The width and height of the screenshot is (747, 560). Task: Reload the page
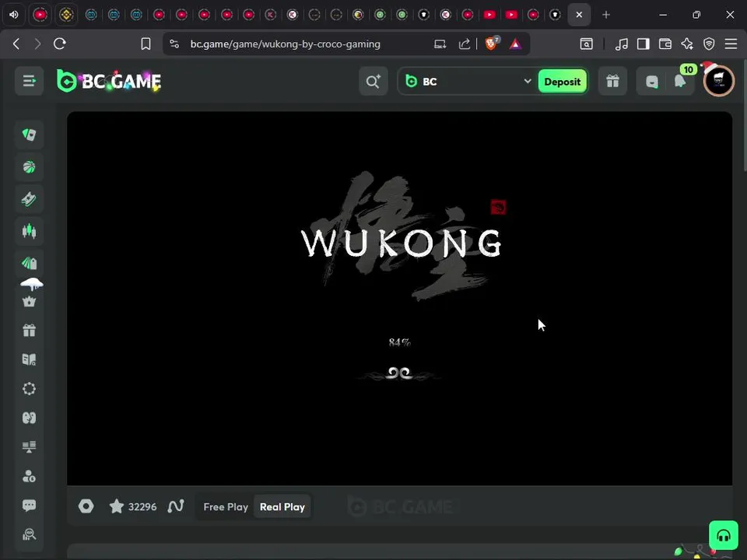click(60, 44)
